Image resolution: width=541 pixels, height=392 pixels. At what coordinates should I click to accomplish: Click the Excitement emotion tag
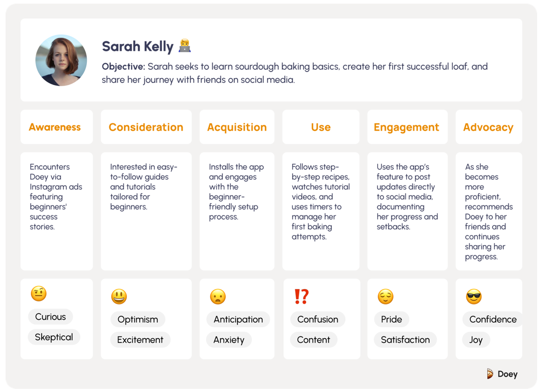140,340
